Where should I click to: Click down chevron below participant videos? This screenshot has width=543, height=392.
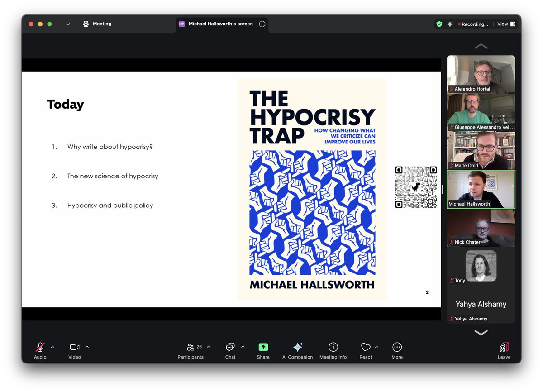481,333
